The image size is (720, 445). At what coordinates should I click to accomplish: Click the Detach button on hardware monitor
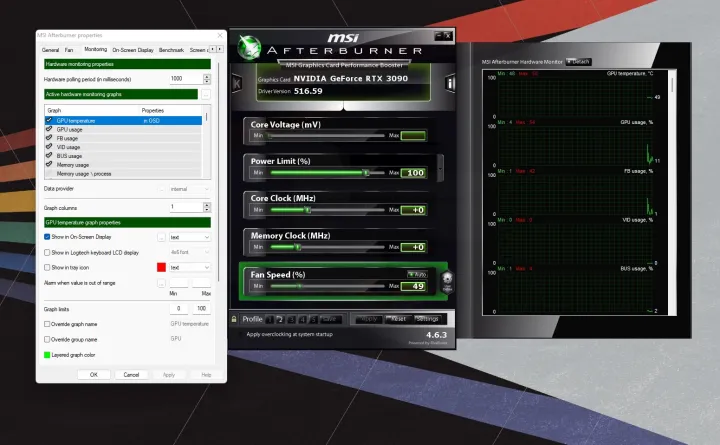(x=578, y=61)
